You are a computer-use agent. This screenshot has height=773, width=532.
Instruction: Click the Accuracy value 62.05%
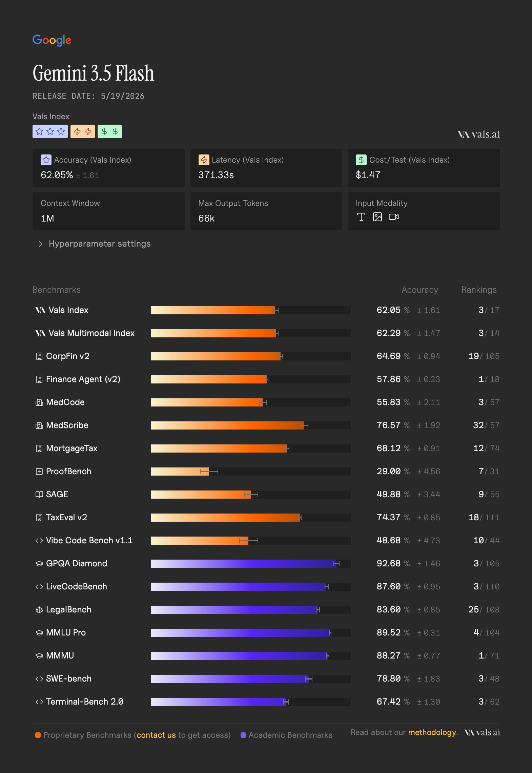tap(57, 175)
